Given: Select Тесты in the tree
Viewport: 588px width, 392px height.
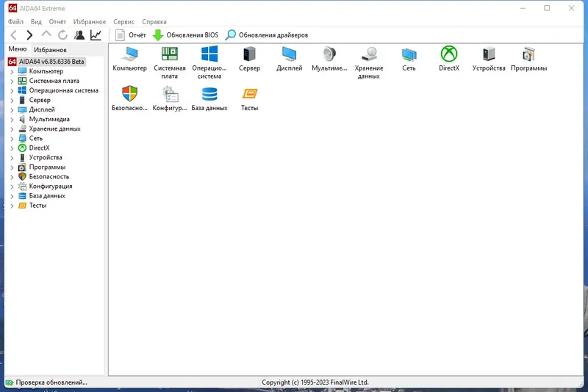Looking at the screenshot, I should tap(32, 206).
